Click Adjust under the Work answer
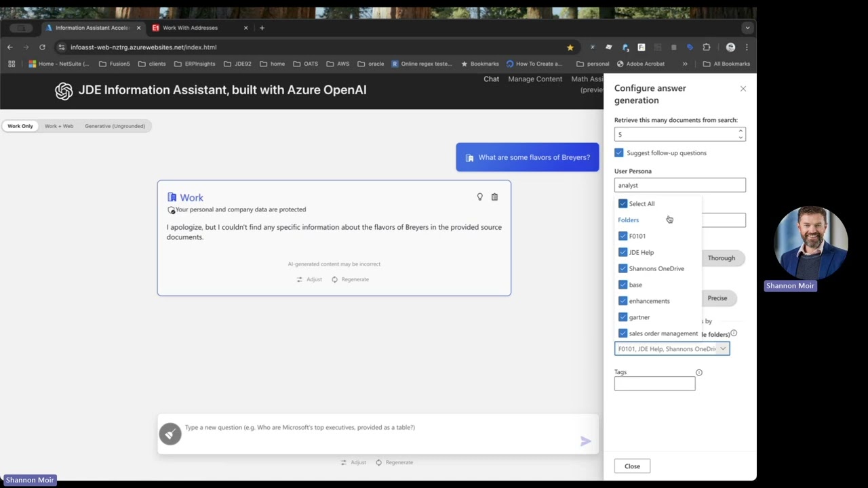The width and height of the screenshot is (868, 488). (309, 279)
